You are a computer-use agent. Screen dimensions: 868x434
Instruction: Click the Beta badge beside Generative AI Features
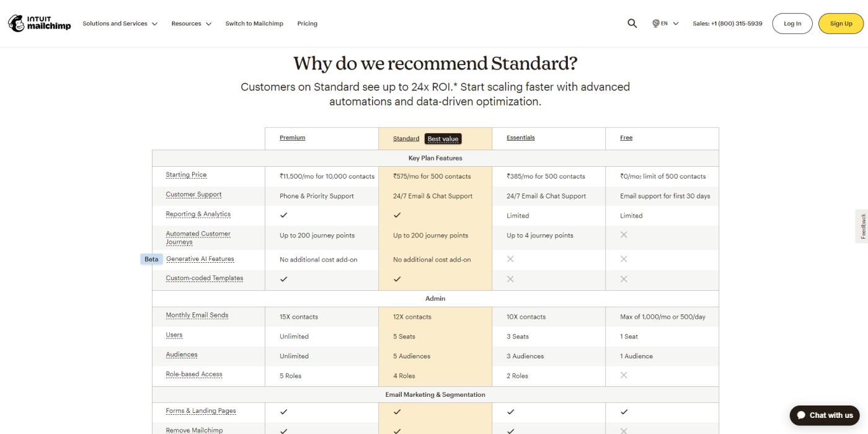point(151,259)
